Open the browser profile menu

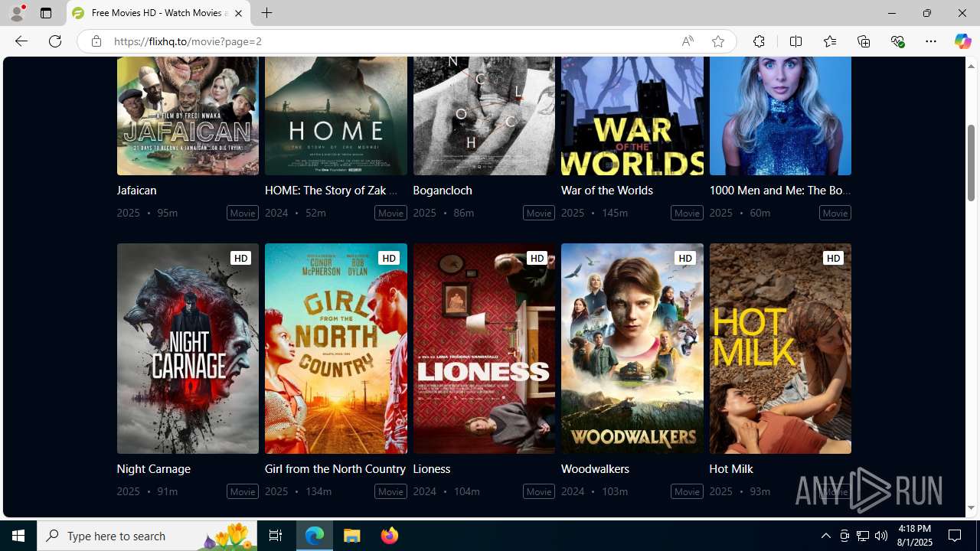pyautogui.click(x=17, y=13)
